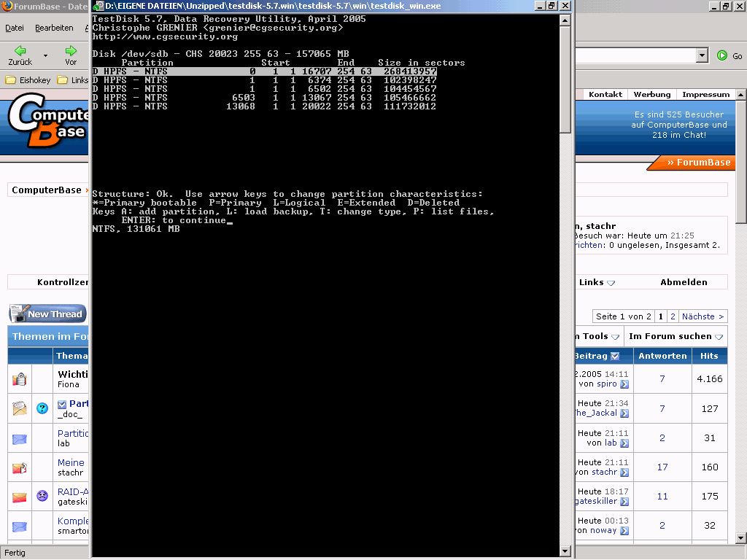Screen dimensions: 747x560
Task: Go to last post by lab
Action: tap(624, 443)
